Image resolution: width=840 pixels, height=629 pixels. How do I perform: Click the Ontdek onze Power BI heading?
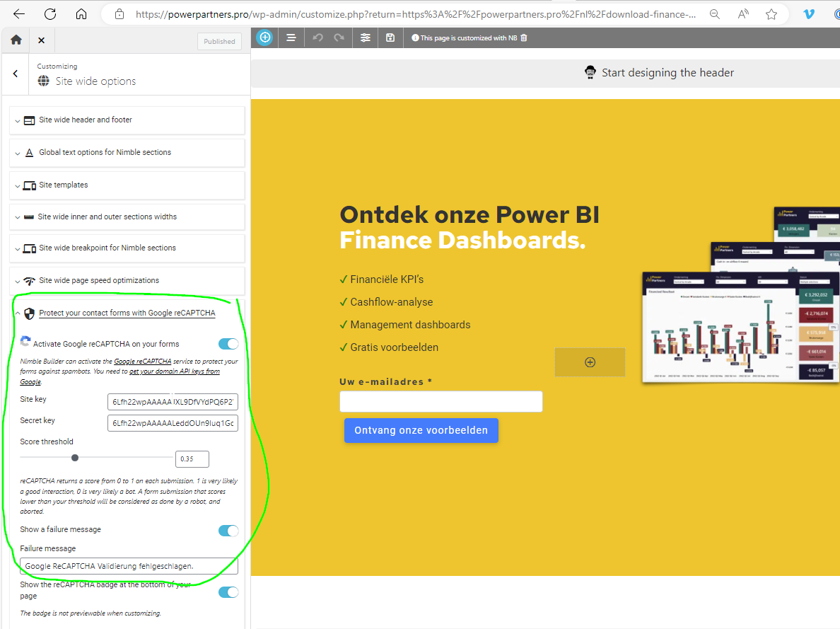(469, 214)
